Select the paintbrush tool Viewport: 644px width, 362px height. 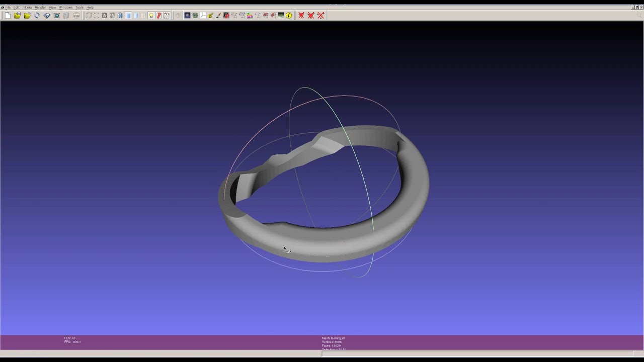click(x=218, y=16)
